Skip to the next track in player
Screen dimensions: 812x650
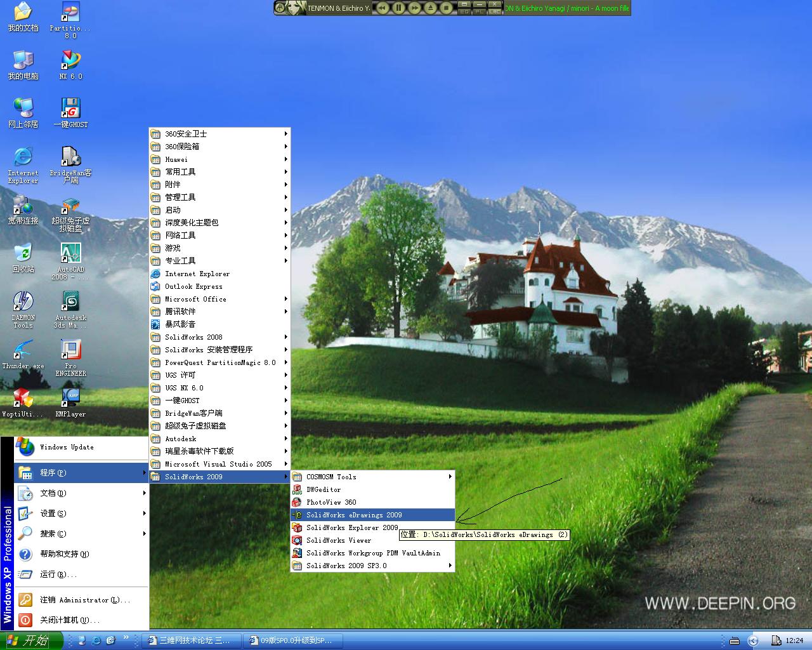[x=414, y=8]
